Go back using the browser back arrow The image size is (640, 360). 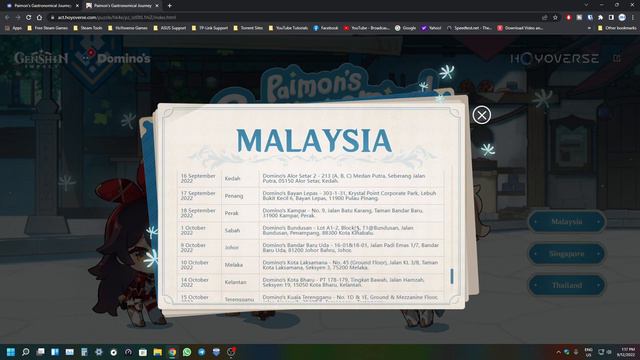point(7,18)
